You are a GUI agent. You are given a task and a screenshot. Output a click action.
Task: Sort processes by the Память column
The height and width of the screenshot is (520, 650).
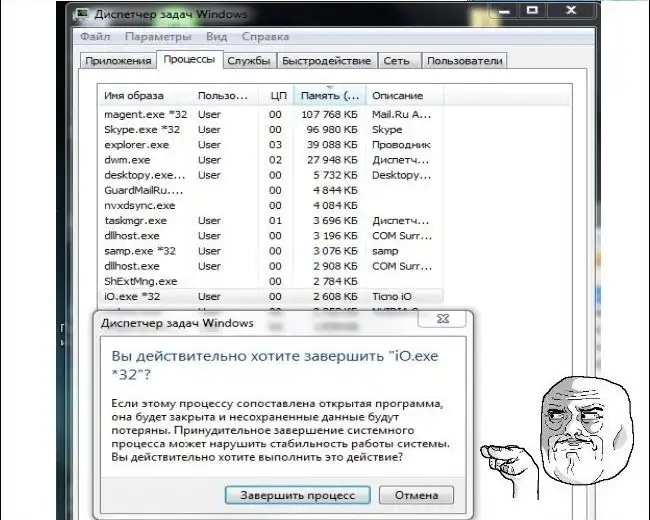coord(330,96)
